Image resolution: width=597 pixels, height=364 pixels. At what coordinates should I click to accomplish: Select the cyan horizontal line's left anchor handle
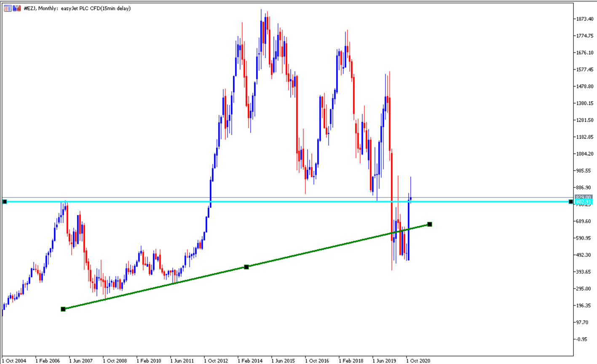point(5,202)
